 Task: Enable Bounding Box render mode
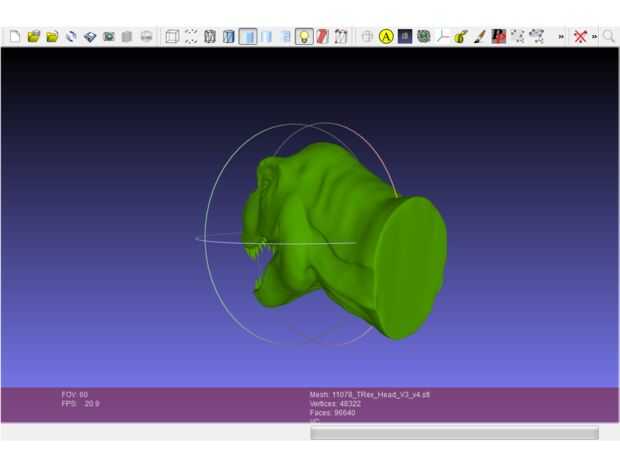[x=172, y=37]
